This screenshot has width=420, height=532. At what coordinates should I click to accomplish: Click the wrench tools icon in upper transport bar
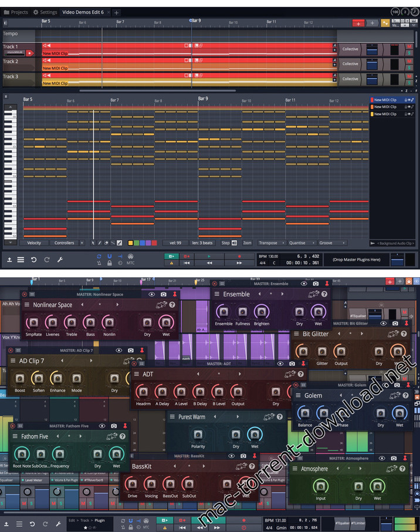click(x=59, y=259)
